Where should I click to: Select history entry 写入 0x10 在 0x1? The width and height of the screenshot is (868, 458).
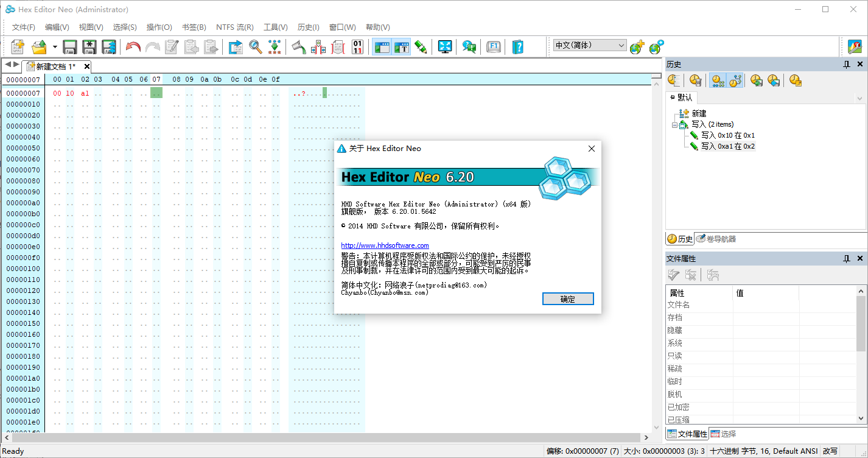tap(727, 135)
